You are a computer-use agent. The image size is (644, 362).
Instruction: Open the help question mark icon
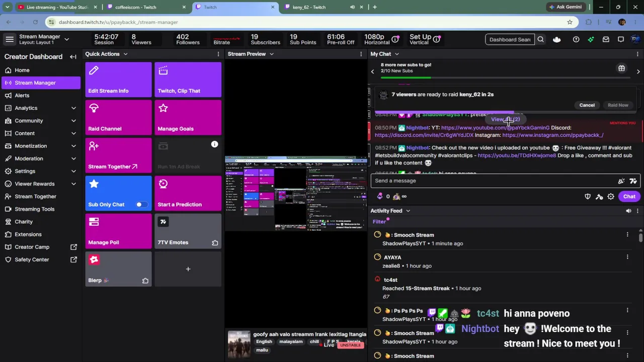(x=576, y=40)
